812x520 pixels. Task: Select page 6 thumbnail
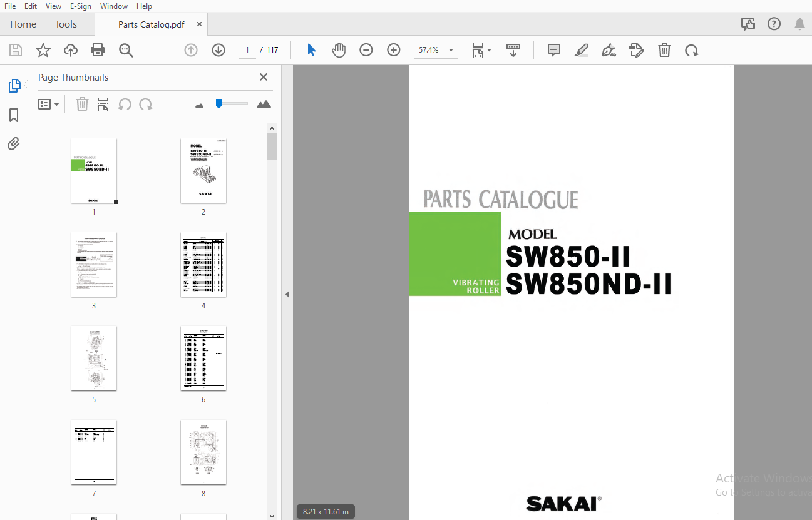[x=203, y=359]
